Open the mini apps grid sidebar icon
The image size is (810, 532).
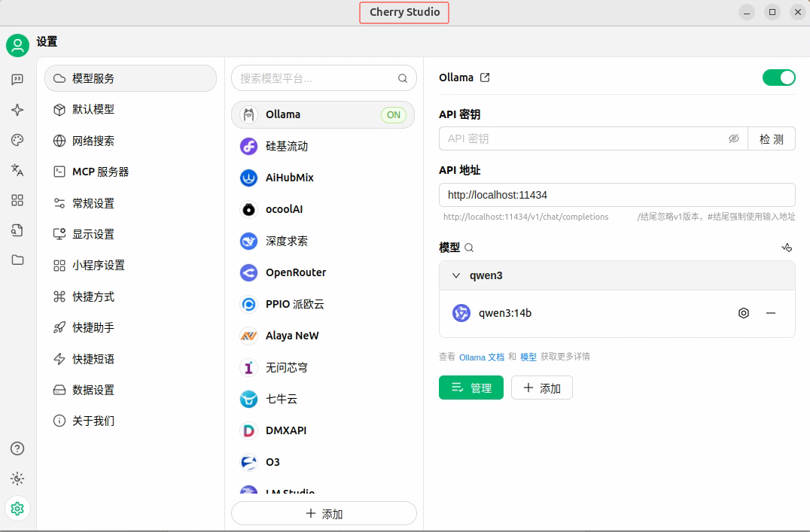pos(17,200)
